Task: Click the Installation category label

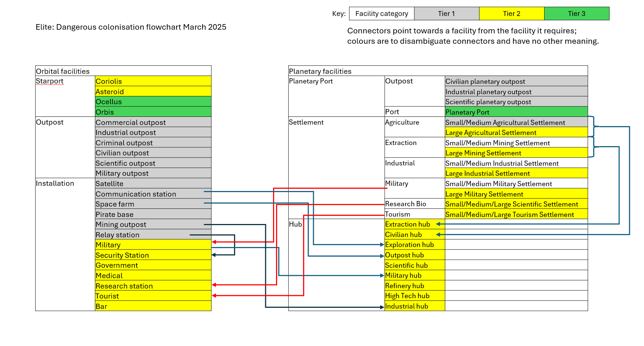Action: click(x=55, y=183)
